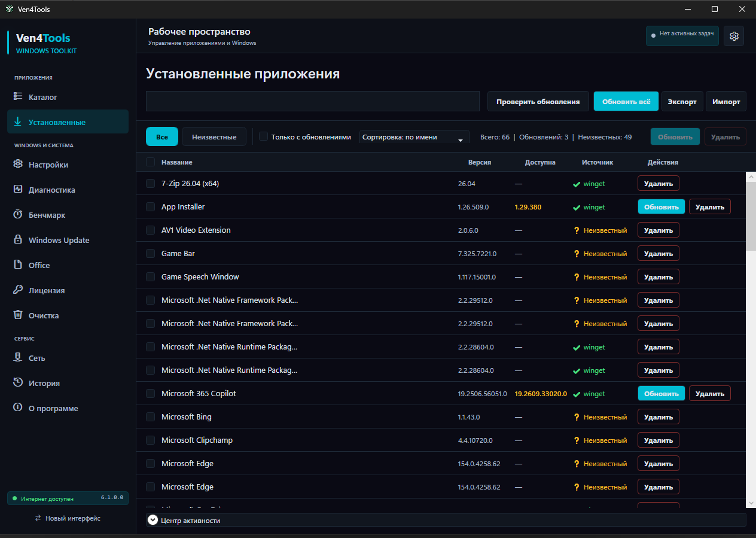Click the Обновить всё button
The image size is (756, 538).
626,101
